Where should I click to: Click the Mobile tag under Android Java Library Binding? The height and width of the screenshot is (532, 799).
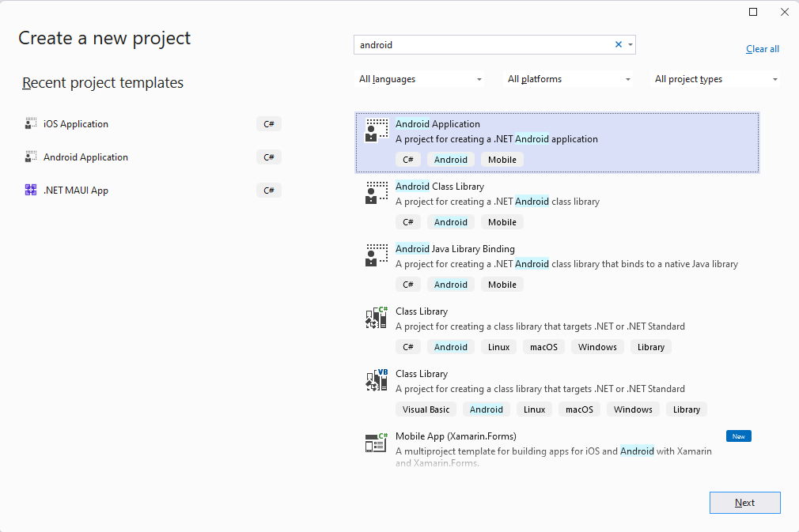502,285
